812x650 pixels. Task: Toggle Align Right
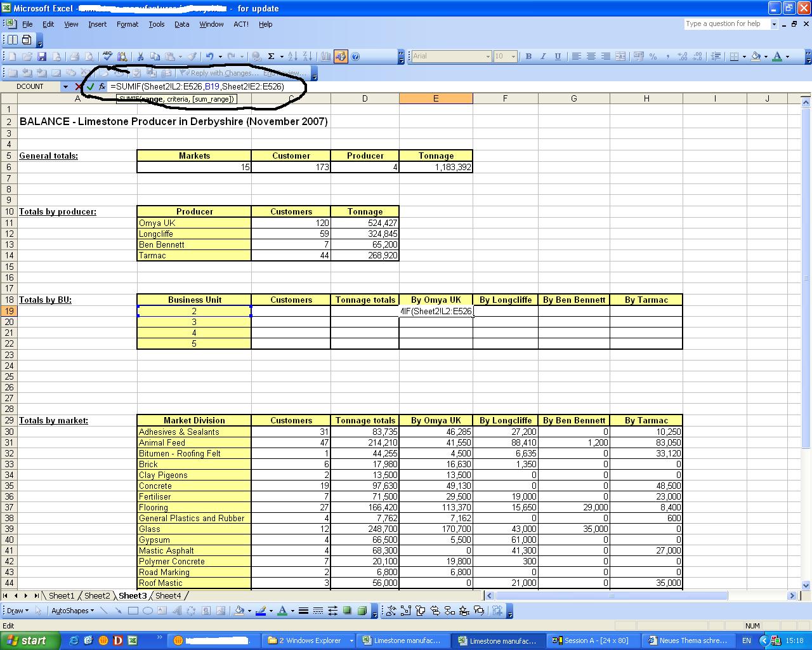click(x=605, y=56)
